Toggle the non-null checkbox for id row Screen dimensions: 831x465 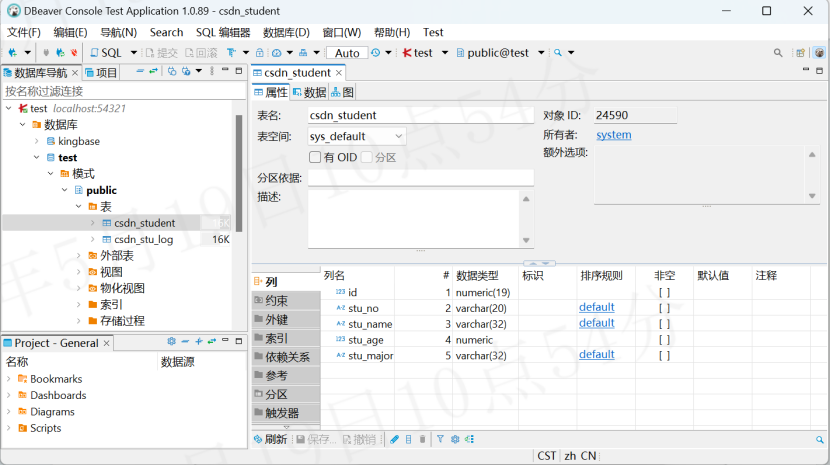coord(664,292)
